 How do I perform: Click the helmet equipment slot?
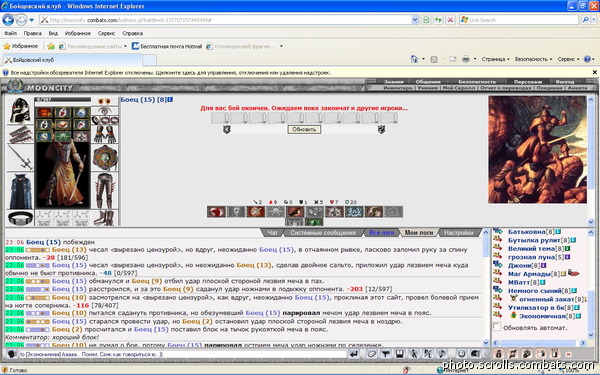tap(20, 110)
